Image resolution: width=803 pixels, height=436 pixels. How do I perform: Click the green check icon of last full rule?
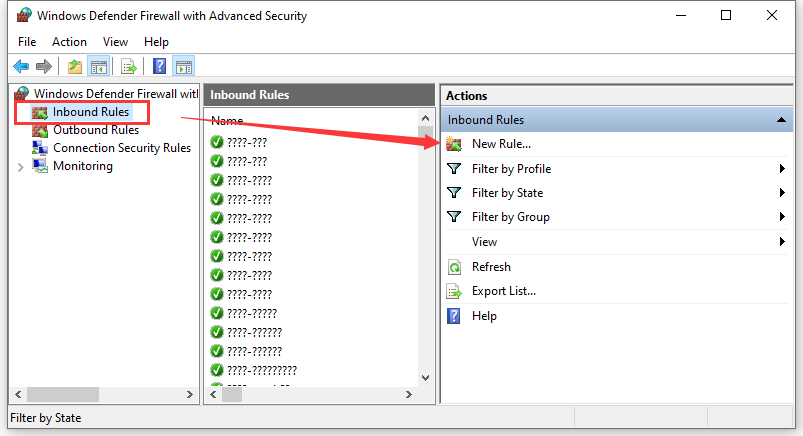click(x=217, y=369)
